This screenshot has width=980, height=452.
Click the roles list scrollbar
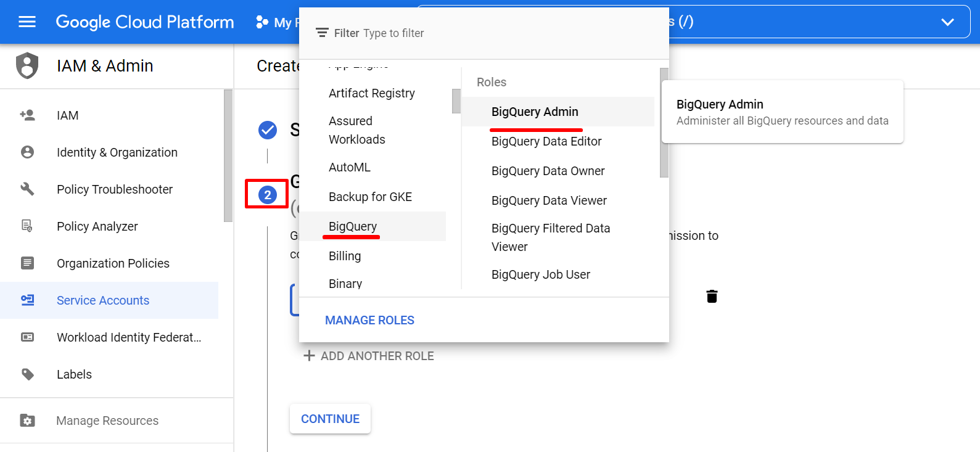point(664,123)
